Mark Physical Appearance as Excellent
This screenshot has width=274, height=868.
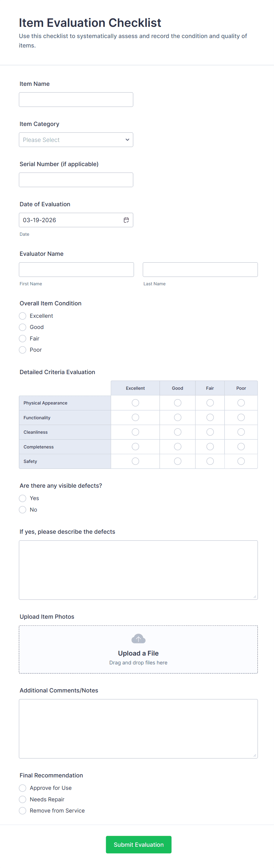click(x=135, y=403)
